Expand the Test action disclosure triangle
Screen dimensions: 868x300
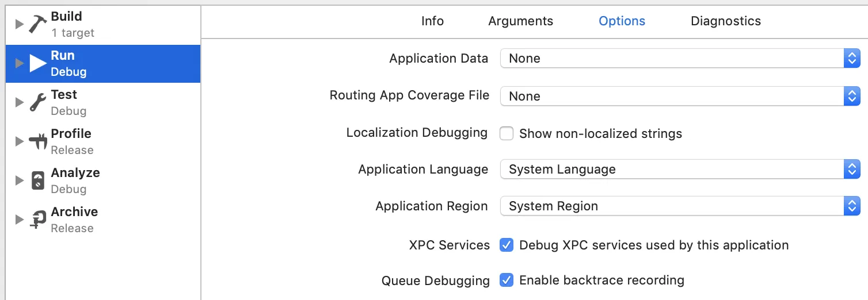19,102
